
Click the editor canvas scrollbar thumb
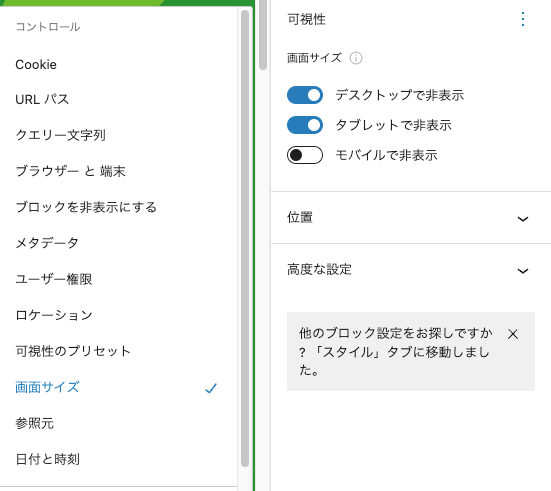[262, 34]
